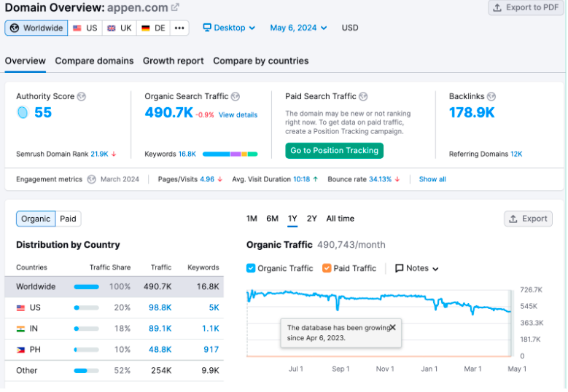Click the Other 52% traffic share bar
This screenshot has width=568, height=392.
86,371
